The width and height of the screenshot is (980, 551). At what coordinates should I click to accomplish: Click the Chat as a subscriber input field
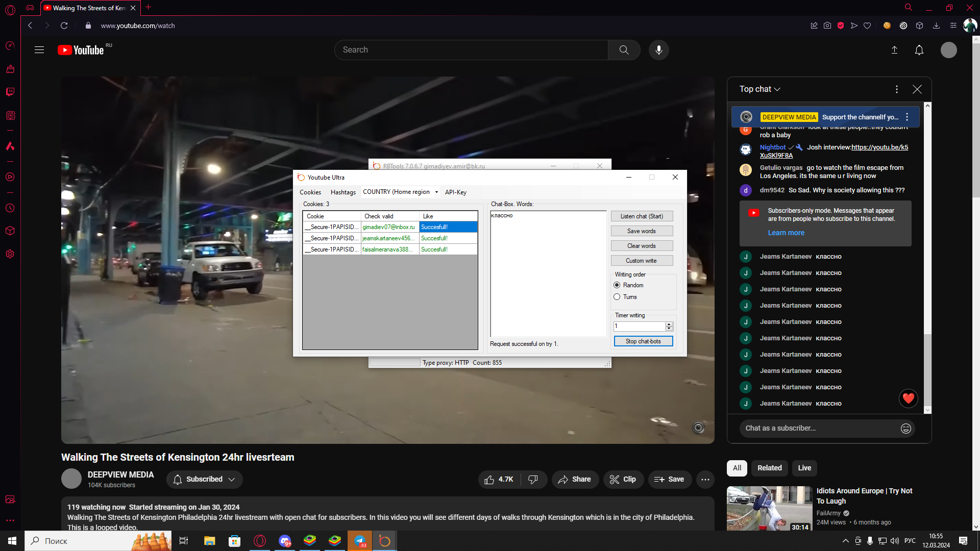click(x=817, y=429)
